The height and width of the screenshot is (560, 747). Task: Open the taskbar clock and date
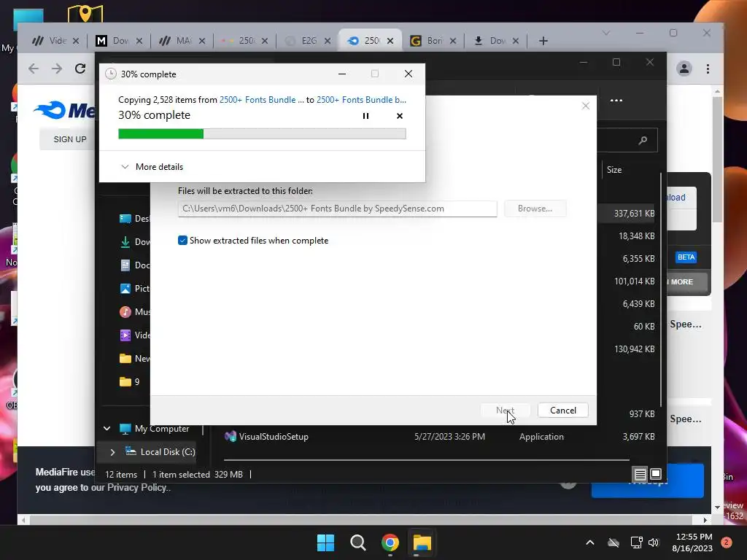click(x=694, y=542)
